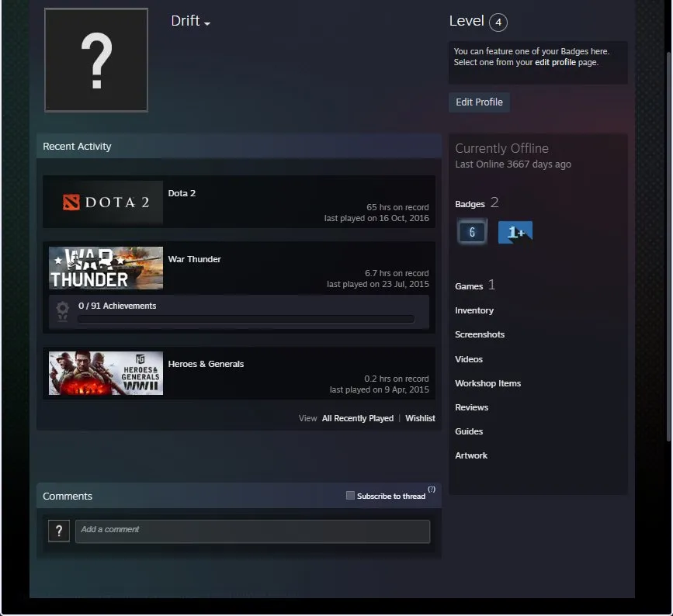Image resolution: width=673 pixels, height=616 pixels.
Task: Open the level 6 badge icon
Action: [472, 232]
